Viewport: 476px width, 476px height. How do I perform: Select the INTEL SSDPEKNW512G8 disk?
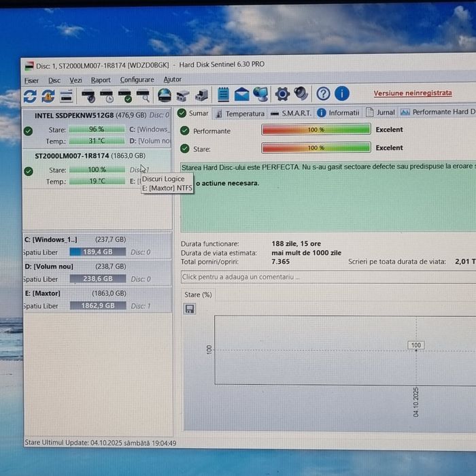[74, 116]
